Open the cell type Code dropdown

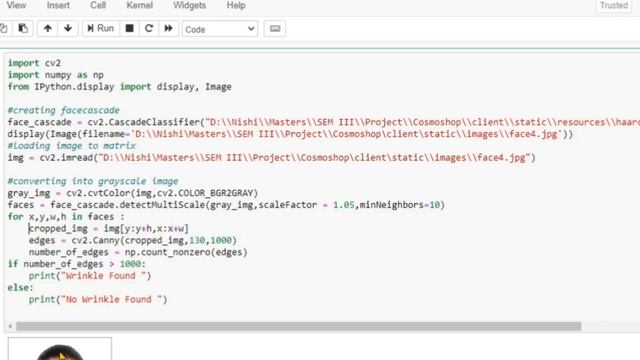[220, 29]
